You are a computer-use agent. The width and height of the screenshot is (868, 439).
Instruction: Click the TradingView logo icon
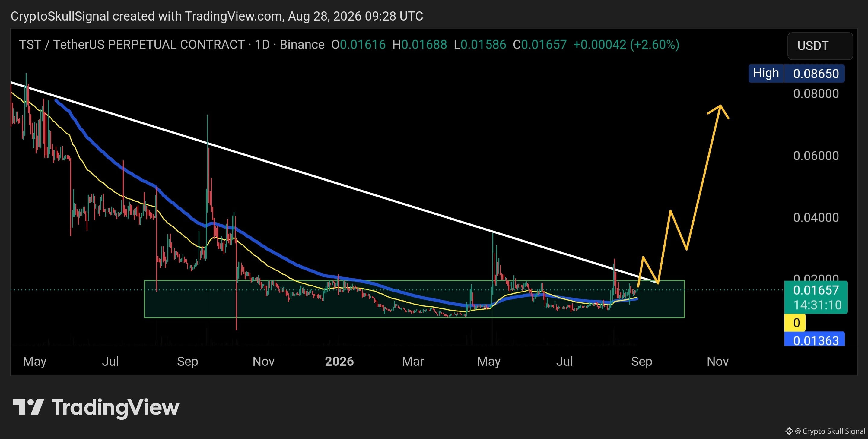click(x=28, y=407)
